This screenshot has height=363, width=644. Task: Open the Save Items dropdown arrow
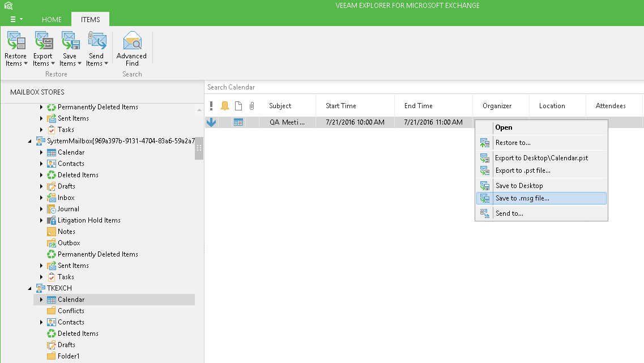(x=79, y=63)
